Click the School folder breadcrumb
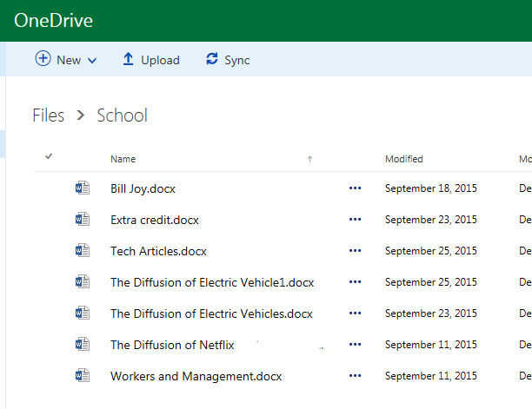 click(x=122, y=115)
